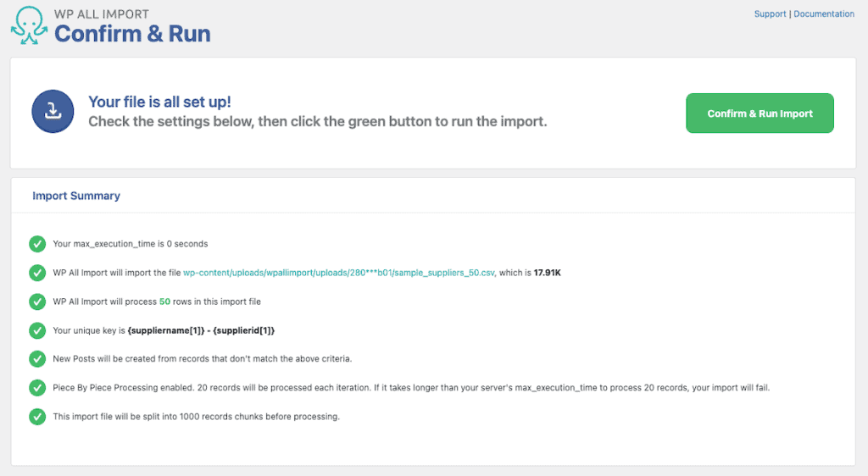Click the green check beside the 1000 records chunks line
This screenshot has height=476, width=868.
[37, 417]
